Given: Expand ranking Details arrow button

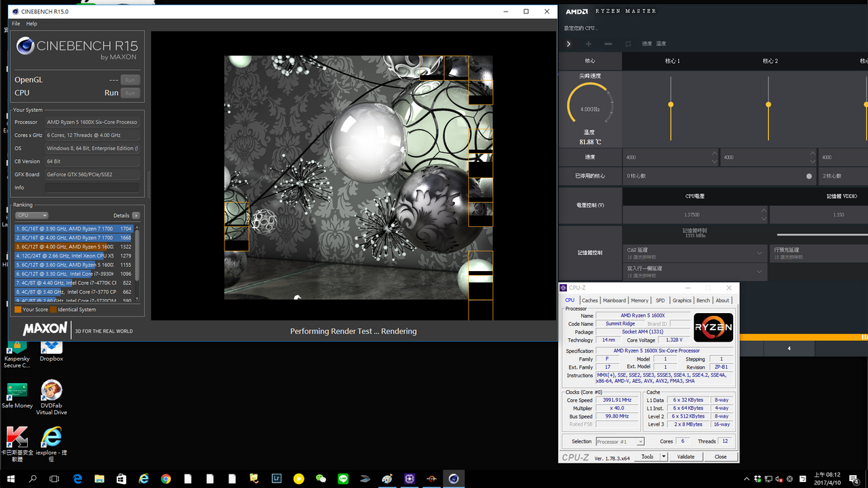Looking at the screenshot, I should [136, 216].
